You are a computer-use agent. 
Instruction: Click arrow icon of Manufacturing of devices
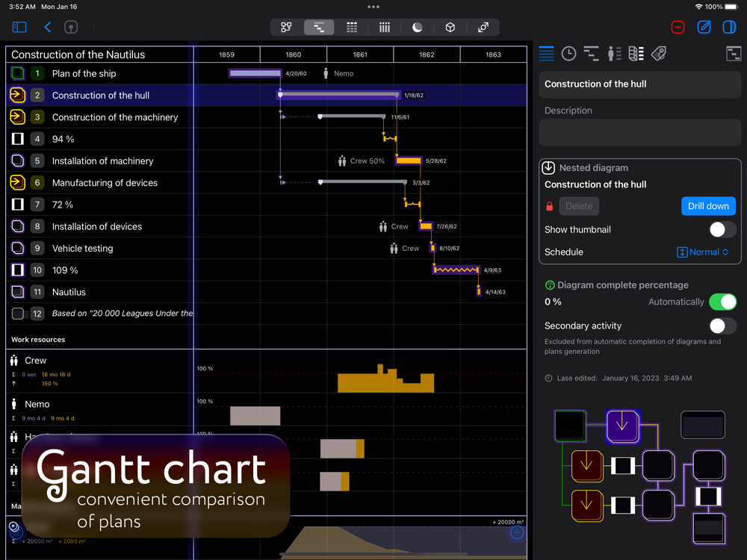[x=18, y=182]
